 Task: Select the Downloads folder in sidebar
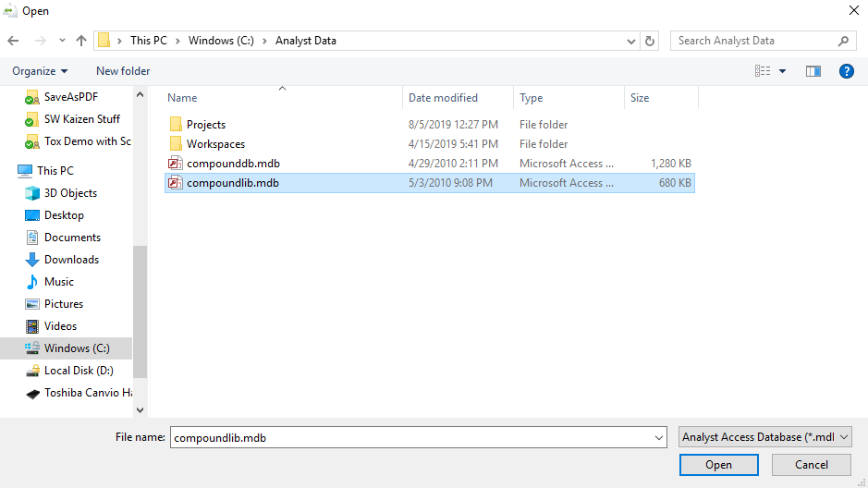coord(71,260)
